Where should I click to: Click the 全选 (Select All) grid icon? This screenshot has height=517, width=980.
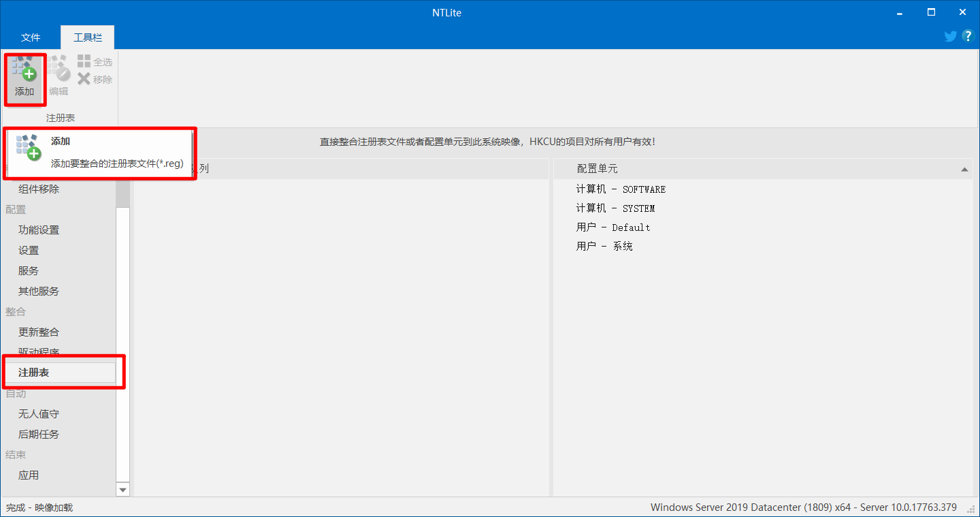[84, 61]
